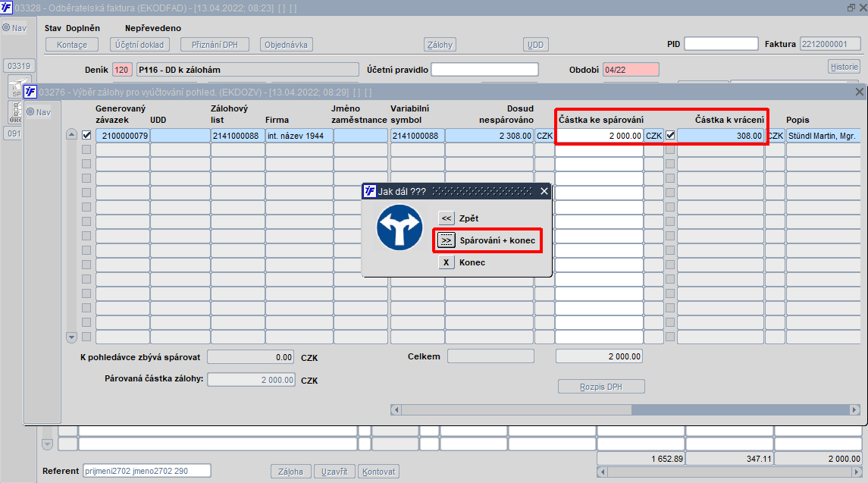Click right arrow of EKDOZV horizontal scrollbar
This screenshot has height=483, width=868.
854,410
